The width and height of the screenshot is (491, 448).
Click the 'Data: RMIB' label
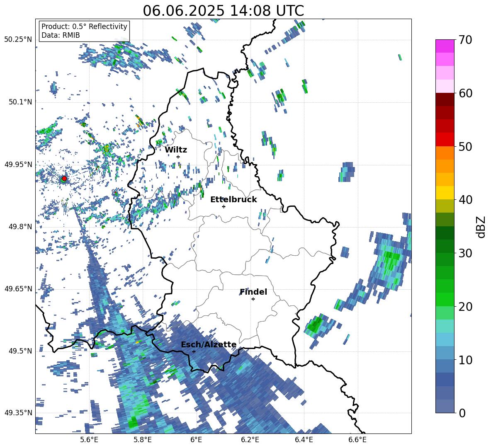(61, 35)
